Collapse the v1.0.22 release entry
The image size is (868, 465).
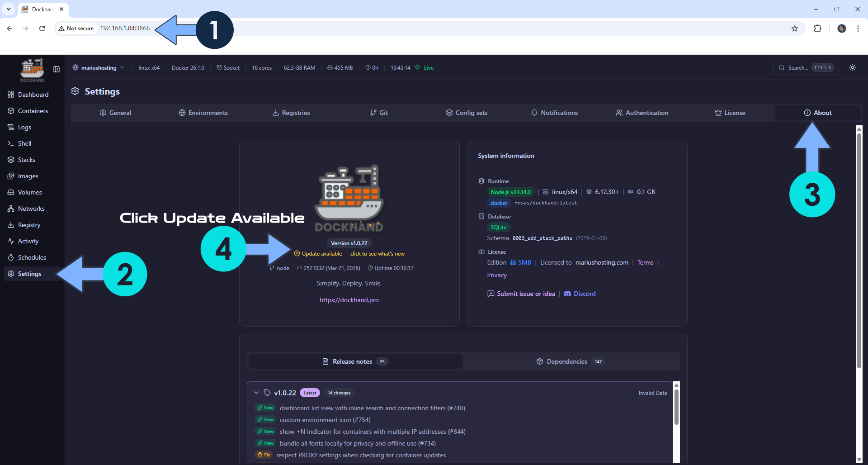click(x=256, y=393)
